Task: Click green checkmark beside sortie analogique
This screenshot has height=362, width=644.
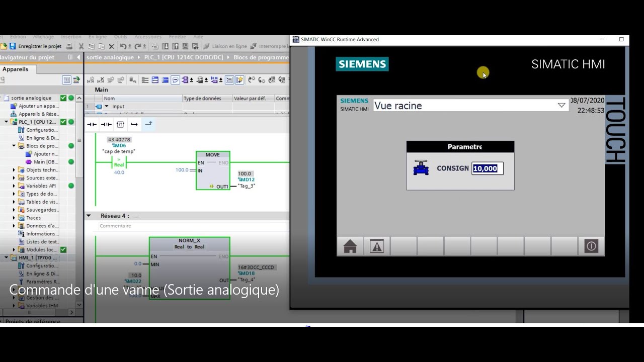Action: tap(63, 98)
